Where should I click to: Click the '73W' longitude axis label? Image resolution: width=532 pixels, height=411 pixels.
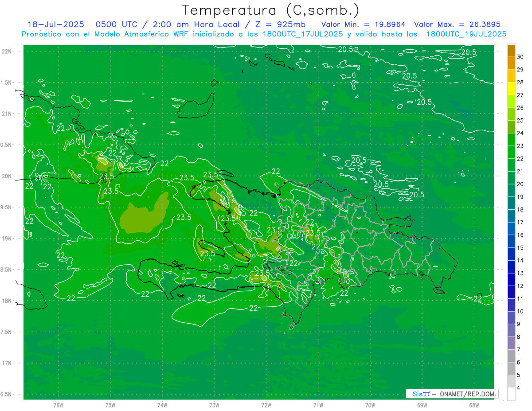[214, 405]
